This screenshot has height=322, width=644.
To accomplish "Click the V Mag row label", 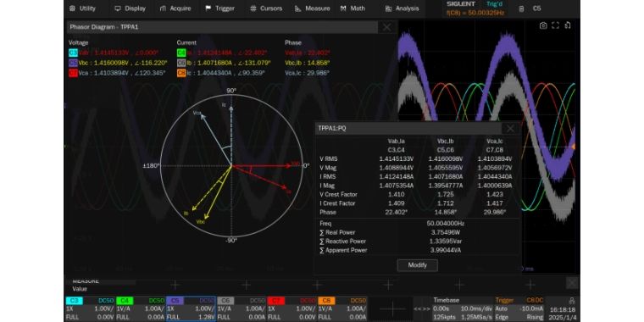I will [328, 168].
